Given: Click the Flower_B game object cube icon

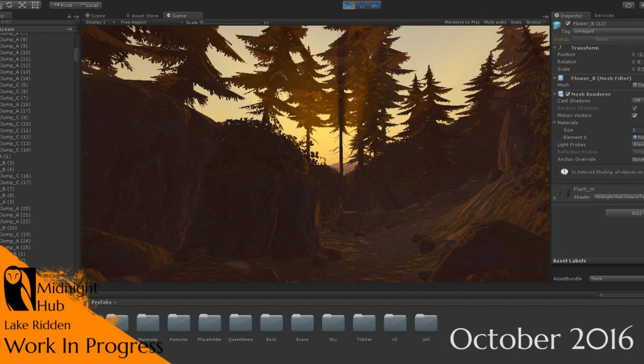Looking at the screenshot, I should (x=557, y=25).
